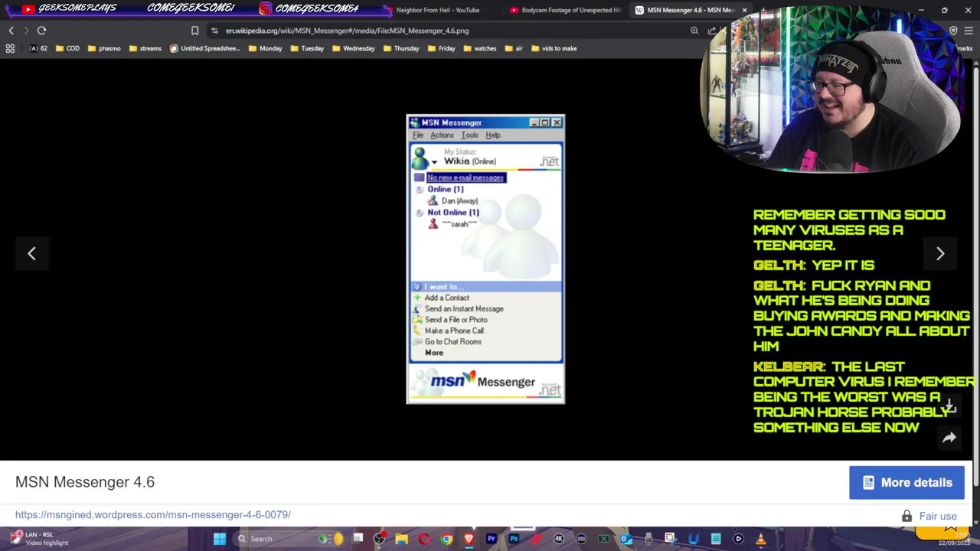Open Outlook from the taskbar
This screenshot has height=551, width=980.
pos(626,539)
